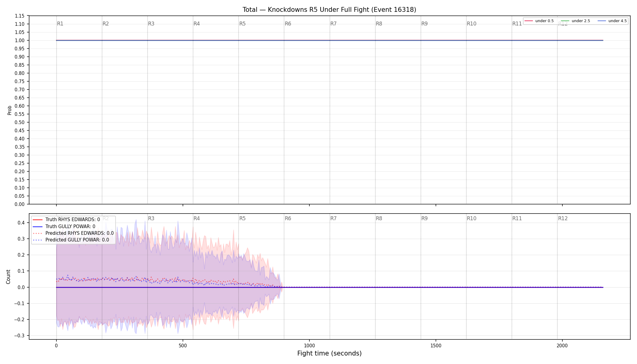The width and height of the screenshot is (637, 364).
Task: Select the 'under 2.5' legend label
Action: 581,21
